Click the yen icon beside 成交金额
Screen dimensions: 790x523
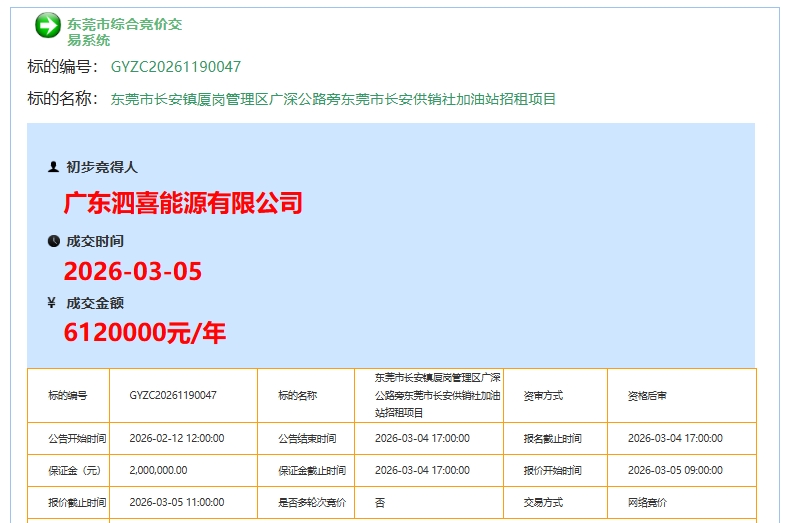click(52, 303)
